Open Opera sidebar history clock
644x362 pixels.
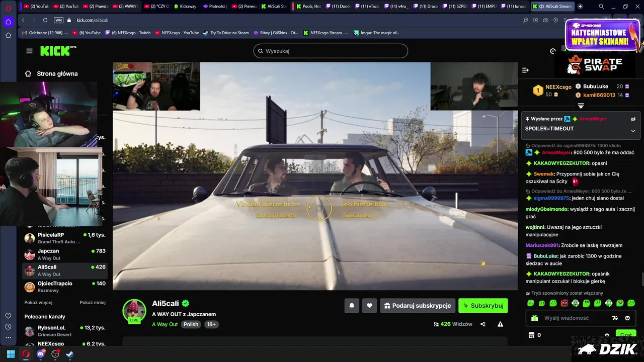[8, 327]
